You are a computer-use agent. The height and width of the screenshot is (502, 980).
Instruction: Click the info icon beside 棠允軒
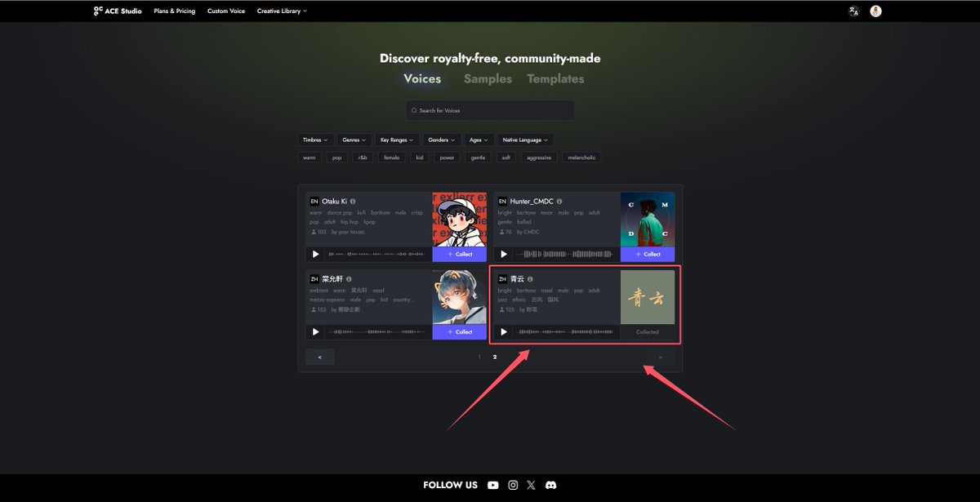click(x=349, y=279)
